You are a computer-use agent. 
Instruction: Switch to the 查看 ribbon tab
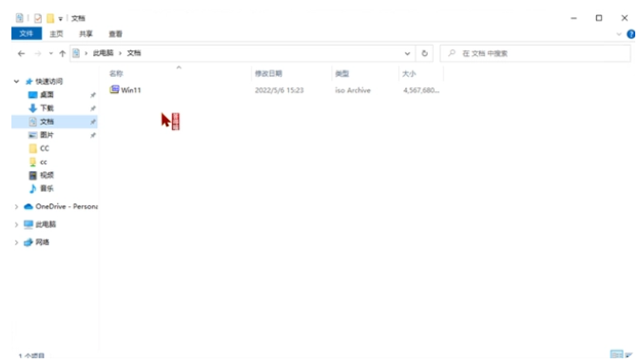115,34
